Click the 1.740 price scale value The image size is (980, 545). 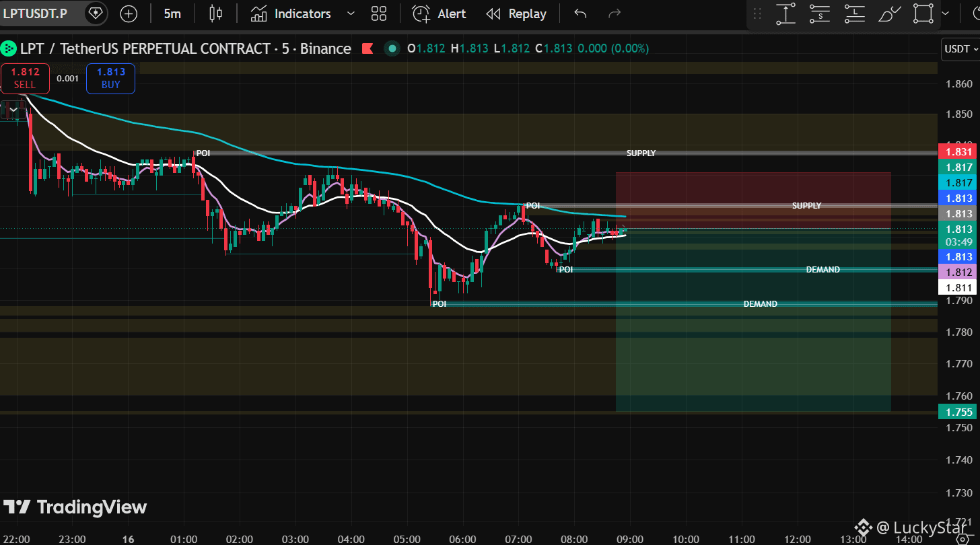959,460
